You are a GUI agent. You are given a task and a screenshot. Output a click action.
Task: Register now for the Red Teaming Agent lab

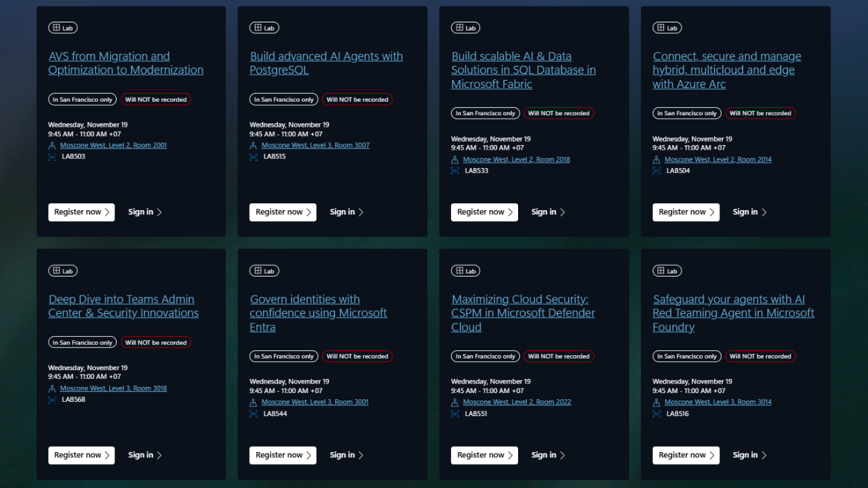coord(686,455)
